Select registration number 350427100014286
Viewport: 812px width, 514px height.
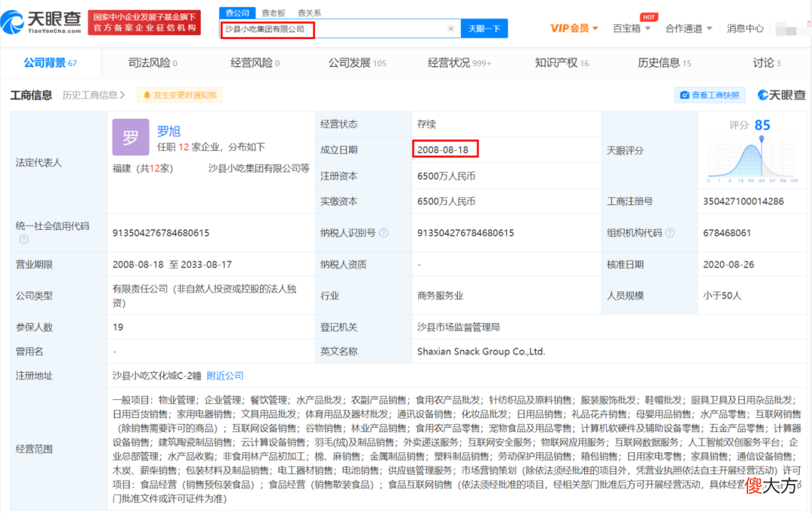(743, 201)
